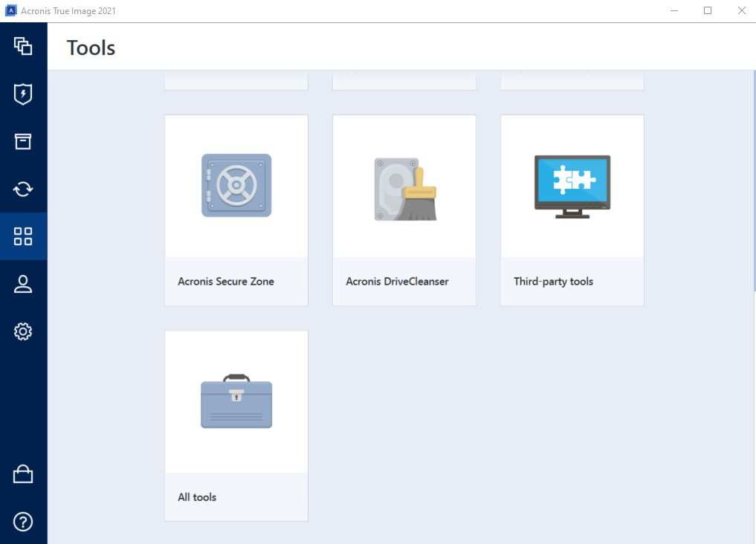
Task: Open the store shopping bag icon
Action: pos(23,474)
